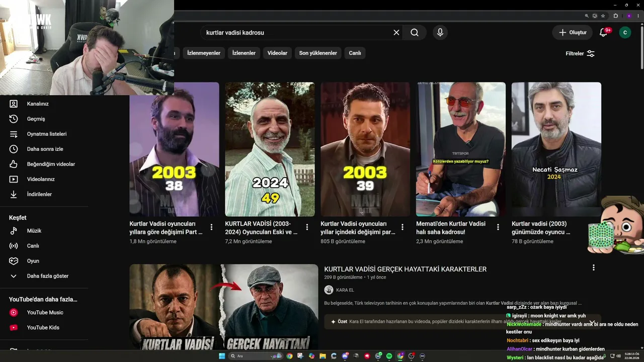The width and height of the screenshot is (644, 362).
Task: Open Spotify from the taskbar
Action: (x=389, y=356)
